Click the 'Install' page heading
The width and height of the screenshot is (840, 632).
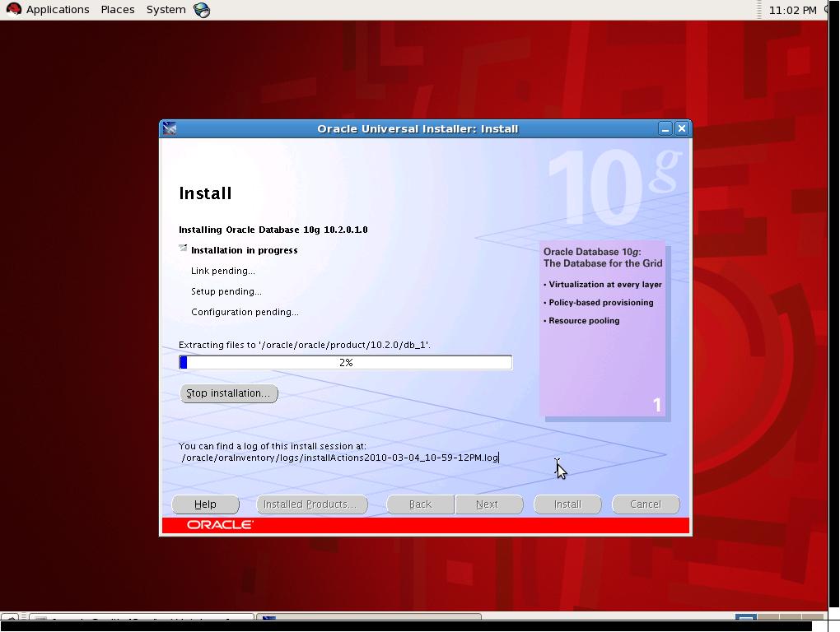coord(205,193)
